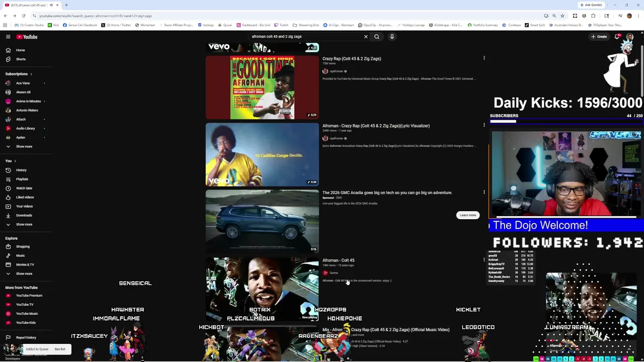Open more options for Afroman - Colt 45

pos(484,260)
